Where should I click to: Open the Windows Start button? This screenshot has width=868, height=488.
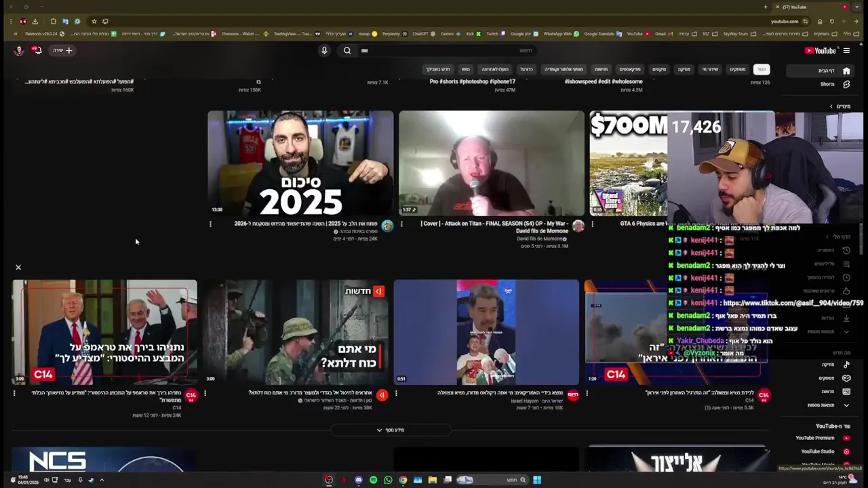tap(537, 480)
